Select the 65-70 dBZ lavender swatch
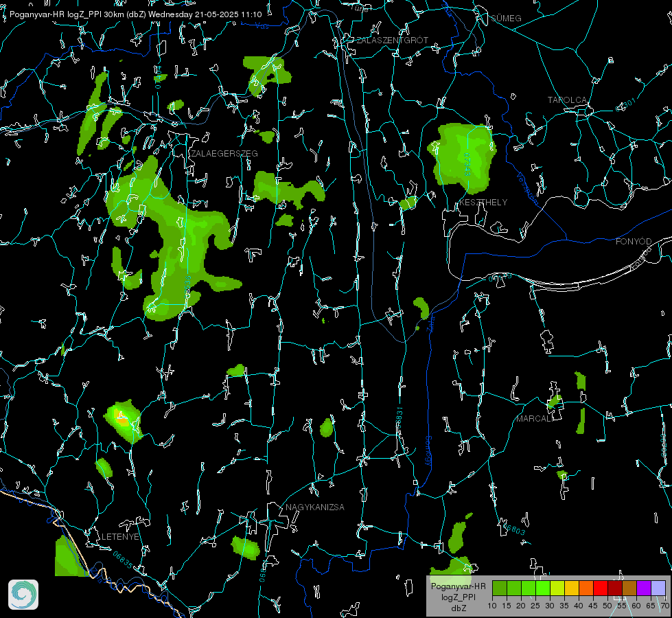672x618 pixels. [658, 588]
